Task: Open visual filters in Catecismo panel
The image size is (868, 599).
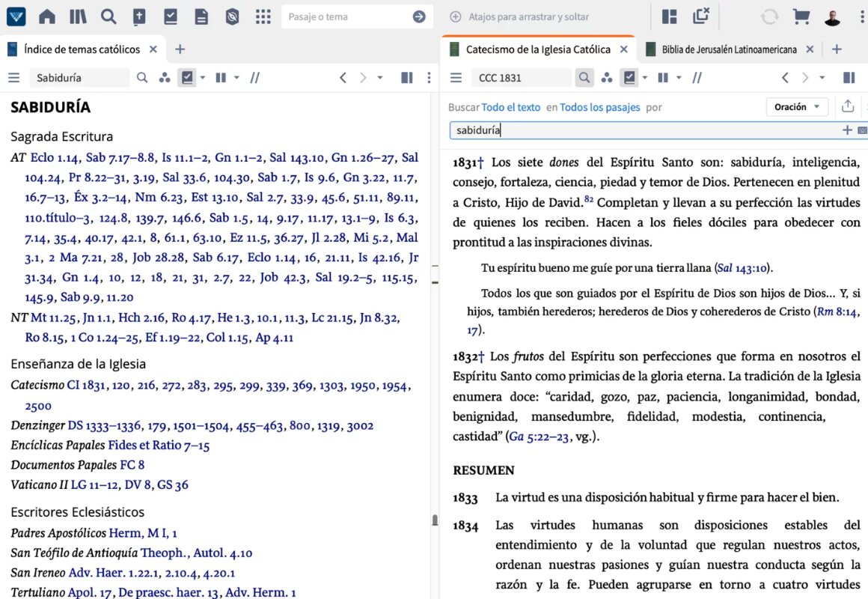Action: coord(607,78)
